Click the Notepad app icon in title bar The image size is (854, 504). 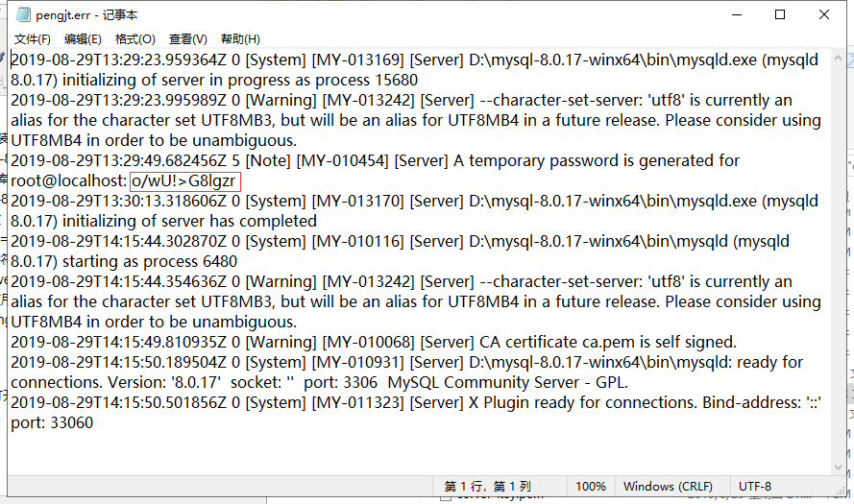click(21, 14)
